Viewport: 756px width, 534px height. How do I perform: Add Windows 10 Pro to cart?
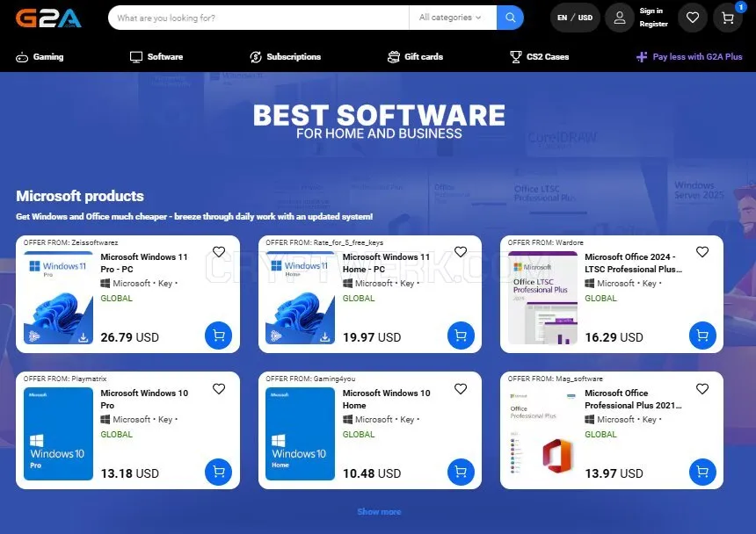[x=218, y=472]
